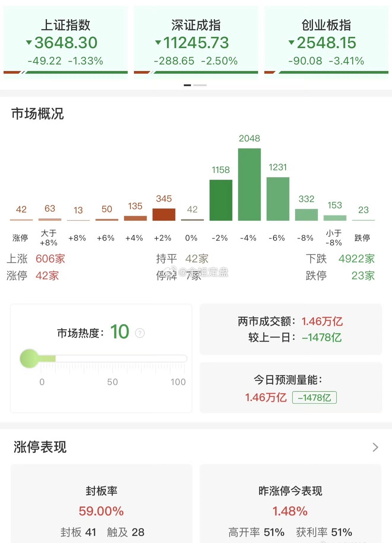Select the 1158 bar at -2%
The image size is (392, 543).
tap(221, 200)
